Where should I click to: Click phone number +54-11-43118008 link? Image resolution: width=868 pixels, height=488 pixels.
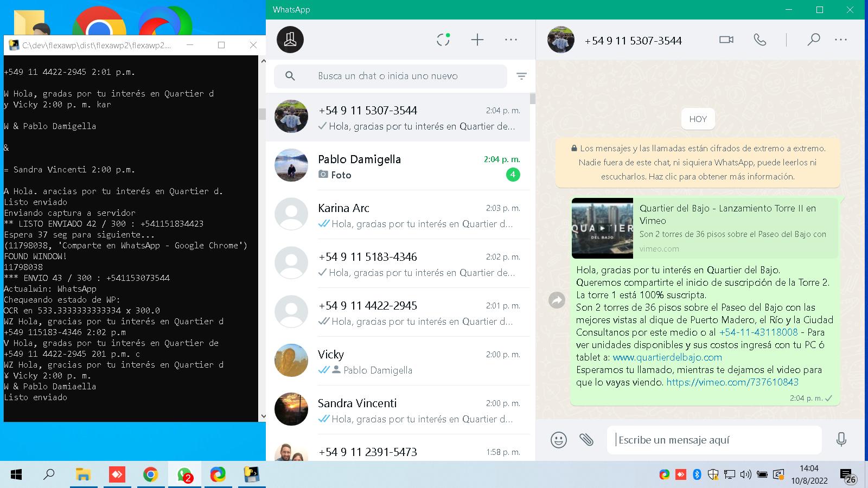(758, 332)
